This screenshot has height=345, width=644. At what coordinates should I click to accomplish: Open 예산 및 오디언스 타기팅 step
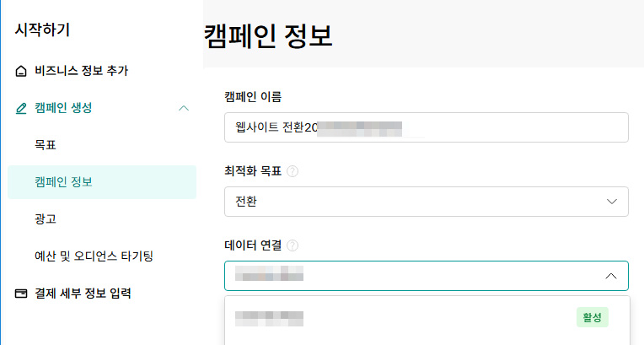(94, 256)
